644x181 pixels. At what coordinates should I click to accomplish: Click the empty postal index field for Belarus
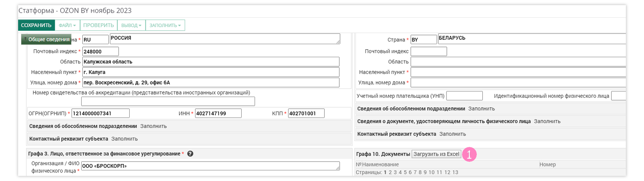pyautogui.click(x=429, y=51)
